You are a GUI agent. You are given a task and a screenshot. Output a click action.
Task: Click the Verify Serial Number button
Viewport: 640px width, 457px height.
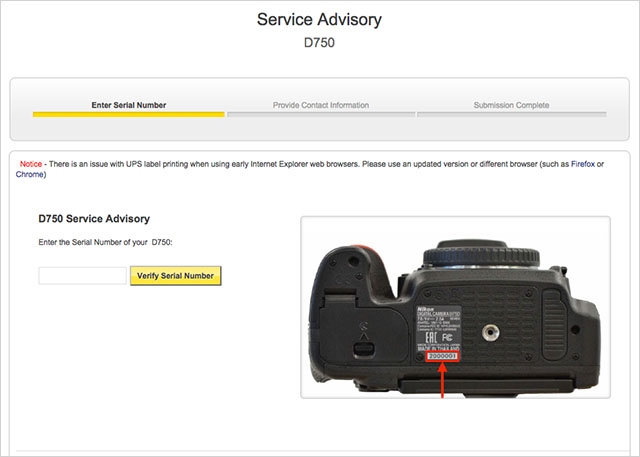click(x=176, y=276)
